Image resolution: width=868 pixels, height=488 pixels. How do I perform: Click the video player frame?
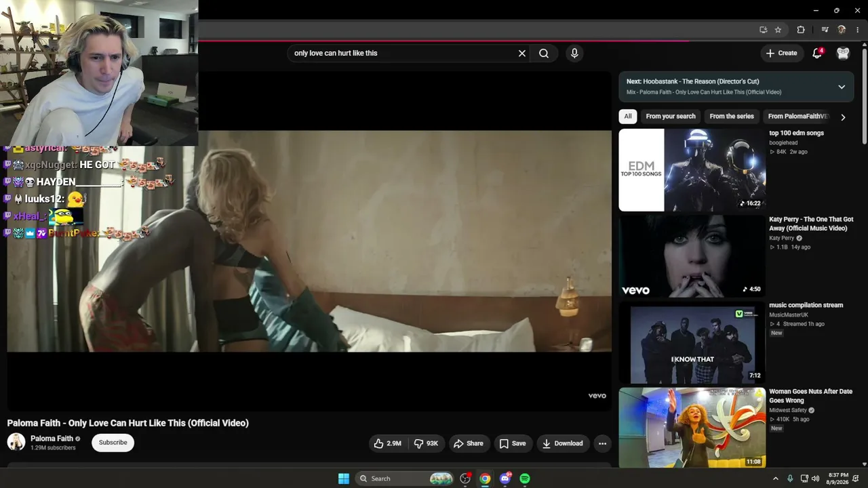pyautogui.click(x=309, y=241)
